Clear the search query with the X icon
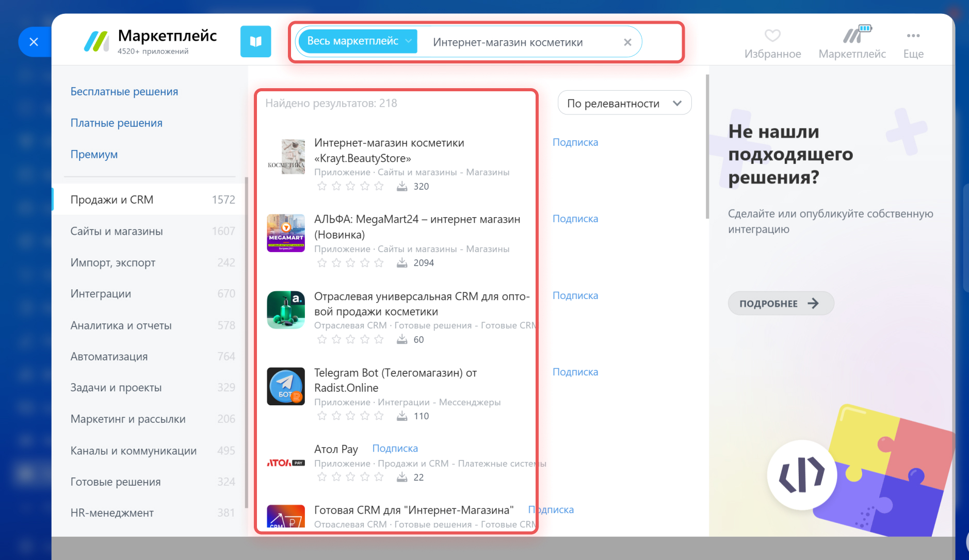Screen dimensions: 969x560 (627, 42)
